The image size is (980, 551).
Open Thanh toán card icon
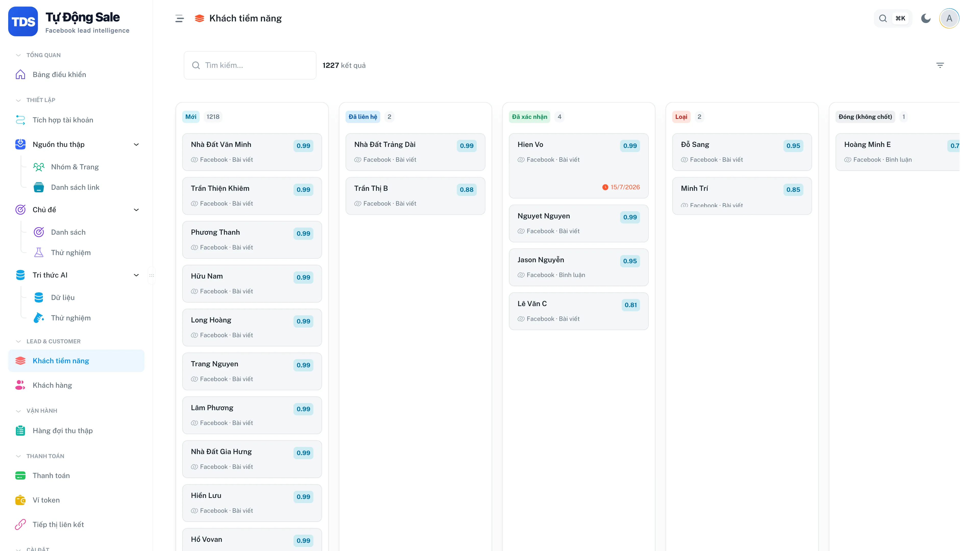click(x=20, y=476)
